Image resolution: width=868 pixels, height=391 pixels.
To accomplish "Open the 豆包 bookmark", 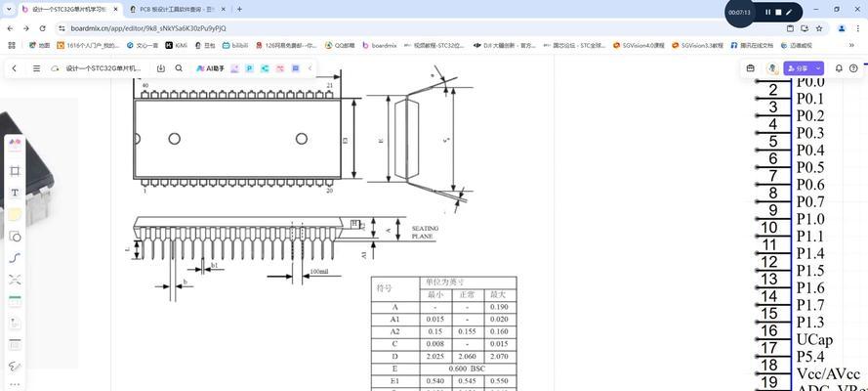I will 205,45.
